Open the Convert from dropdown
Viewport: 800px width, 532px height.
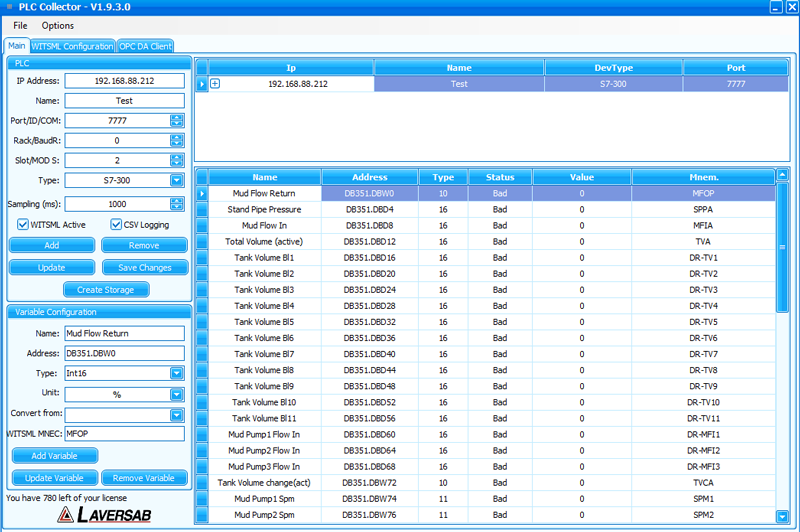pyautogui.click(x=177, y=414)
